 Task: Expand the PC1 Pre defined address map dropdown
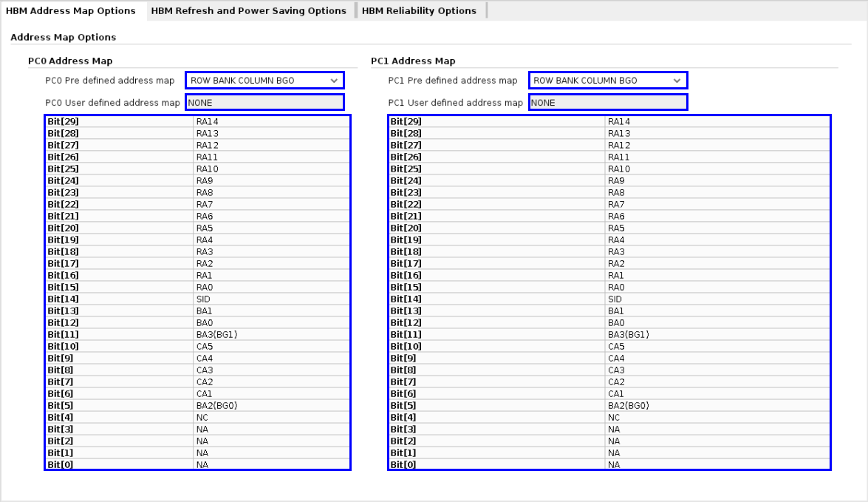[607, 81]
